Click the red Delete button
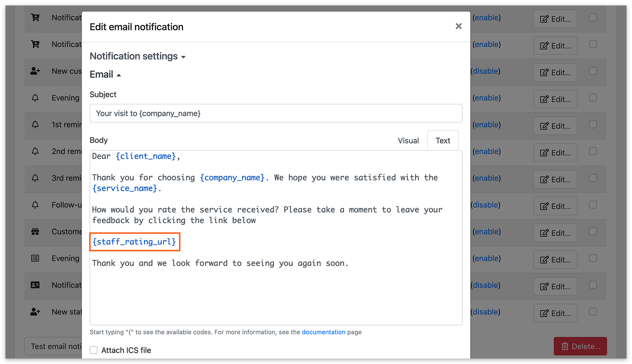The image size is (632, 364). click(580, 346)
